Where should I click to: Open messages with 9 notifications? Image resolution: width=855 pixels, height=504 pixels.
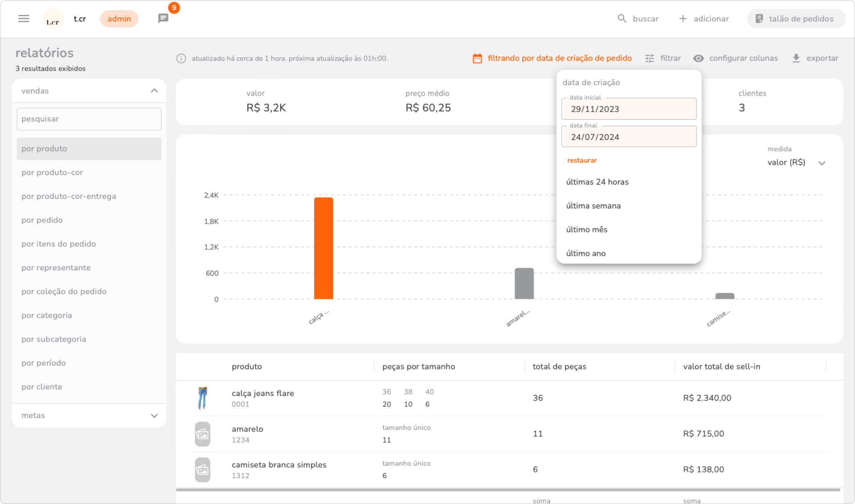163,18
